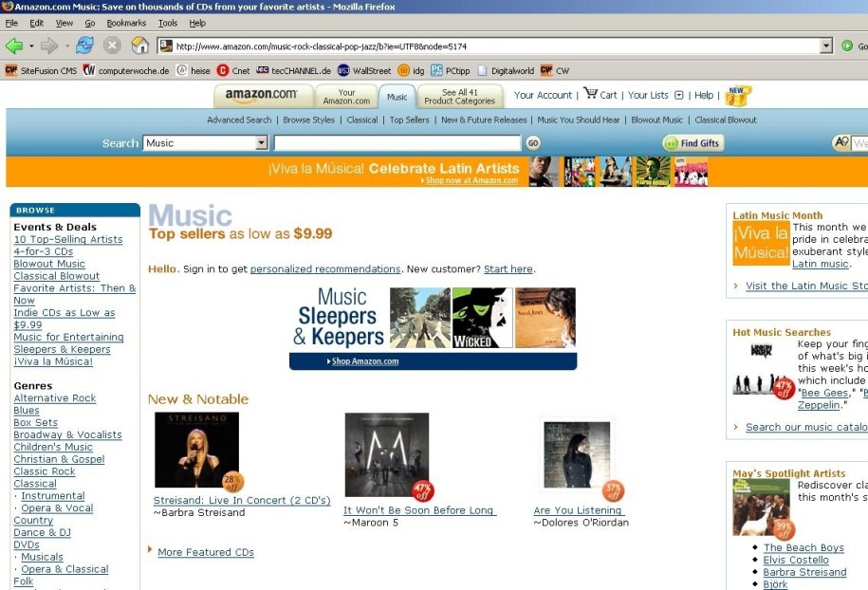
Task: Open the Back button history dropdown arrow
Action: [31, 46]
